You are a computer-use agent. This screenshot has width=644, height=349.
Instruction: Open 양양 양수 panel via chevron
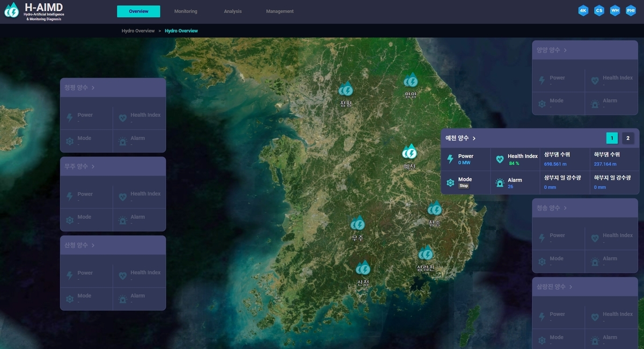pos(565,50)
